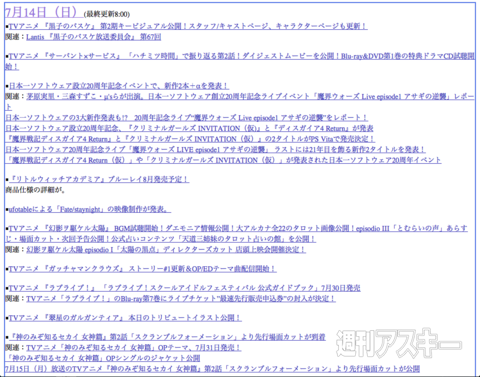This screenshot has height=377, width=480.
Task: Open 幻影ヲ駆ケル太陽 episodio I ディレクターズカット link
Action: tap(166, 249)
